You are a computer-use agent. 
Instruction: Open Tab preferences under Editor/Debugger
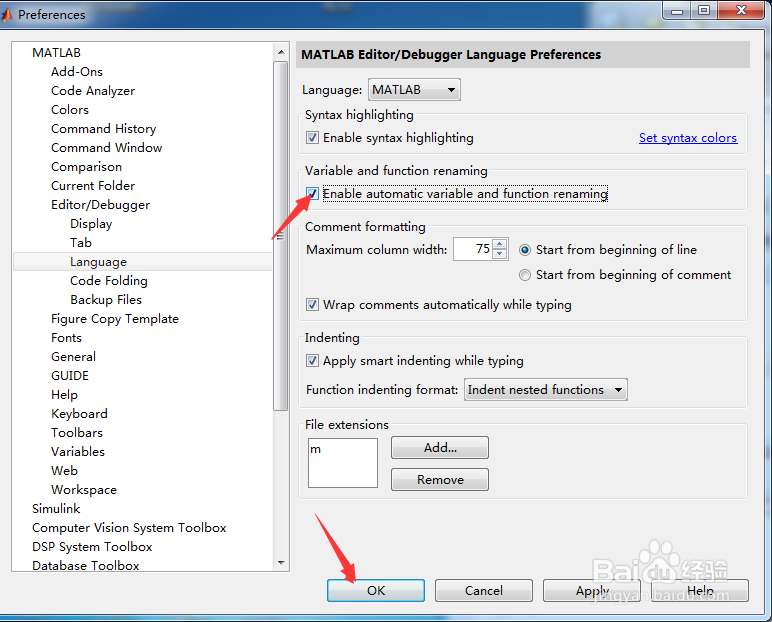pyautogui.click(x=81, y=243)
